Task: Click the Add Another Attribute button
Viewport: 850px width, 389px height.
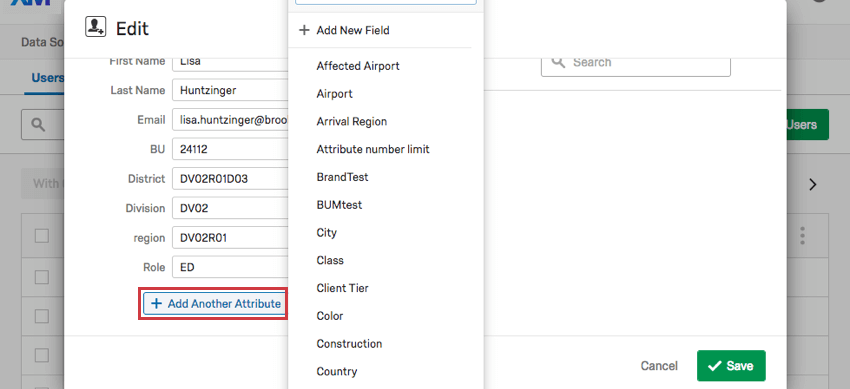Action: 215,304
